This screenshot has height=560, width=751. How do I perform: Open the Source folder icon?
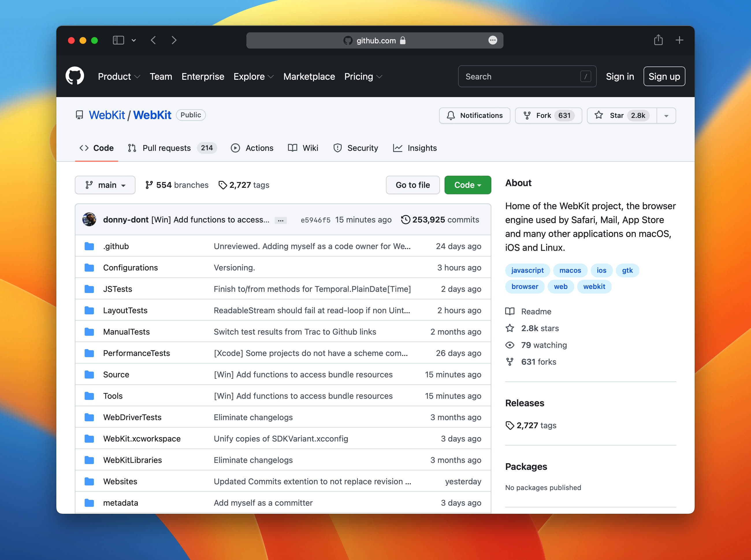pyautogui.click(x=89, y=374)
